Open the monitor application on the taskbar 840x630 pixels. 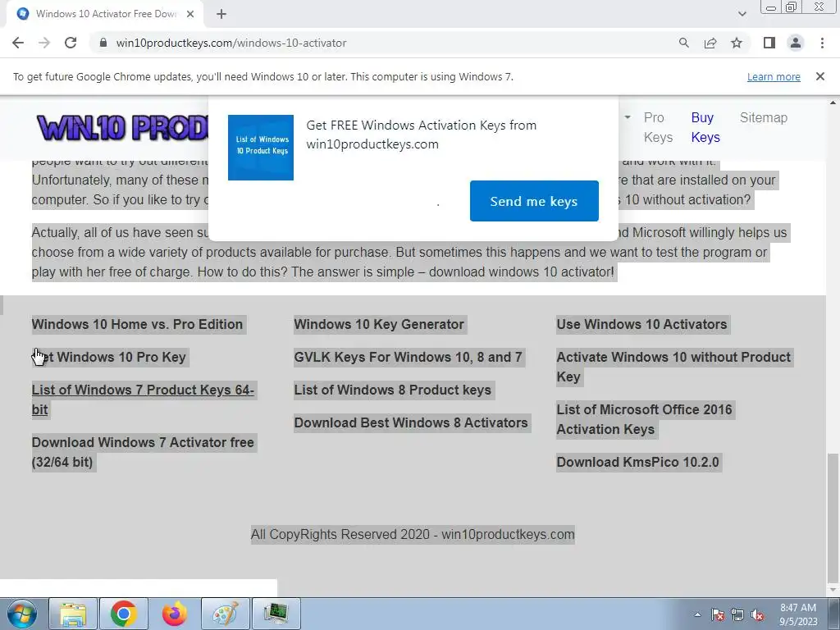pyautogui.click(x=276, y=614)
